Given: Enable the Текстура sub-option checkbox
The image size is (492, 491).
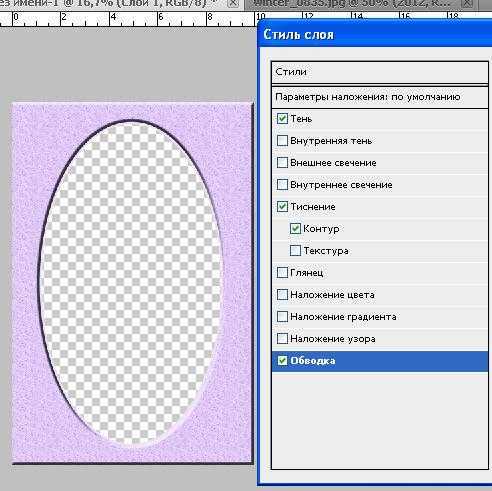Looking at the screenshot, I should (295, 251).
